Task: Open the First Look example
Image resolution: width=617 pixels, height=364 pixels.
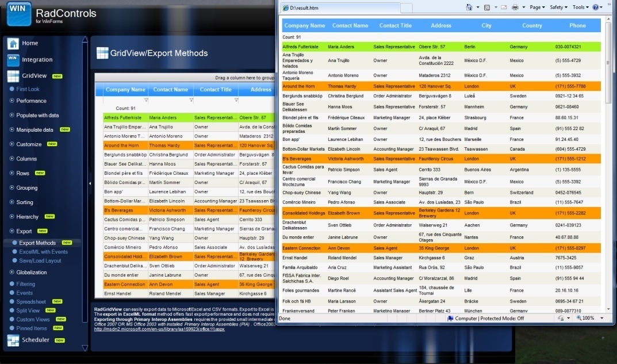Action: pos(28,89)
